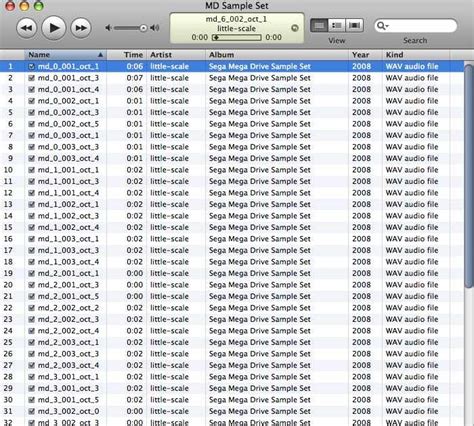Image resolution: width=474 pixels, height=426 pixels.
Task: Uncheck the md_1_003_oct_4 track
Action: [x=32, y=262]
